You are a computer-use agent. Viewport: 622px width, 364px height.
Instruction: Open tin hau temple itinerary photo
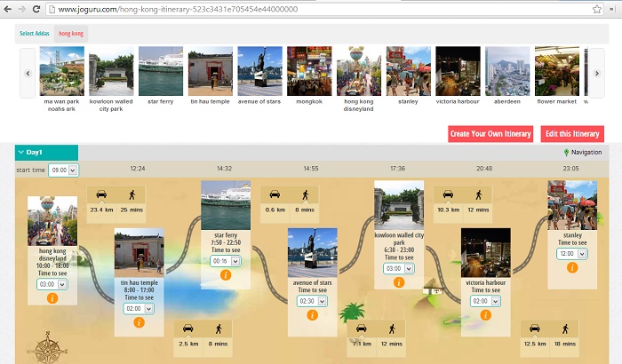click(139, 252)
